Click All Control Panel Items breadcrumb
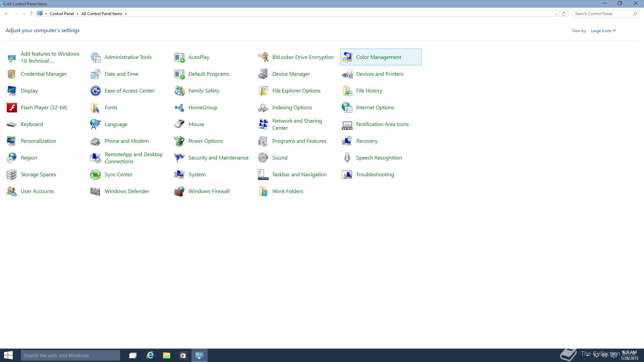 pyautogui.click(x=102, y=14)
